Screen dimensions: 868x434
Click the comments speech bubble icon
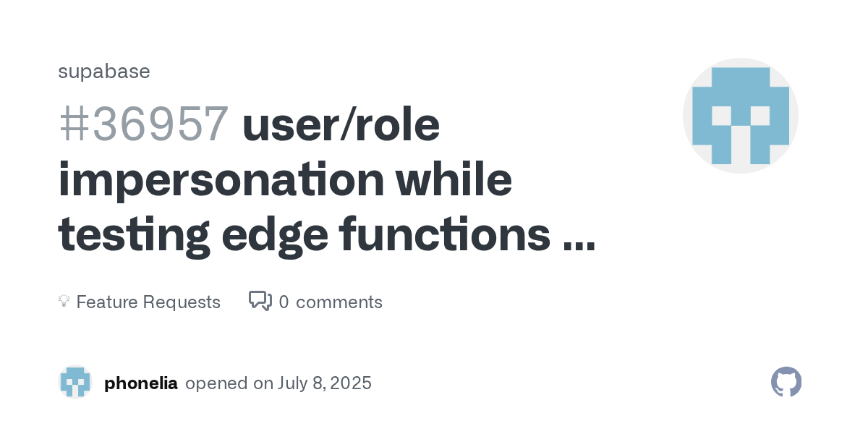coord(260,301)
